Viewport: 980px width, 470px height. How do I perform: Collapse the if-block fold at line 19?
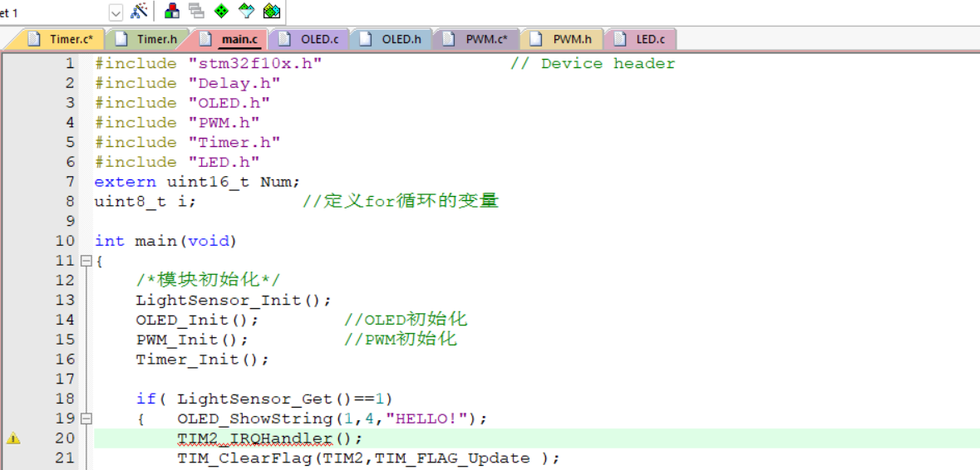click(87, 419)
